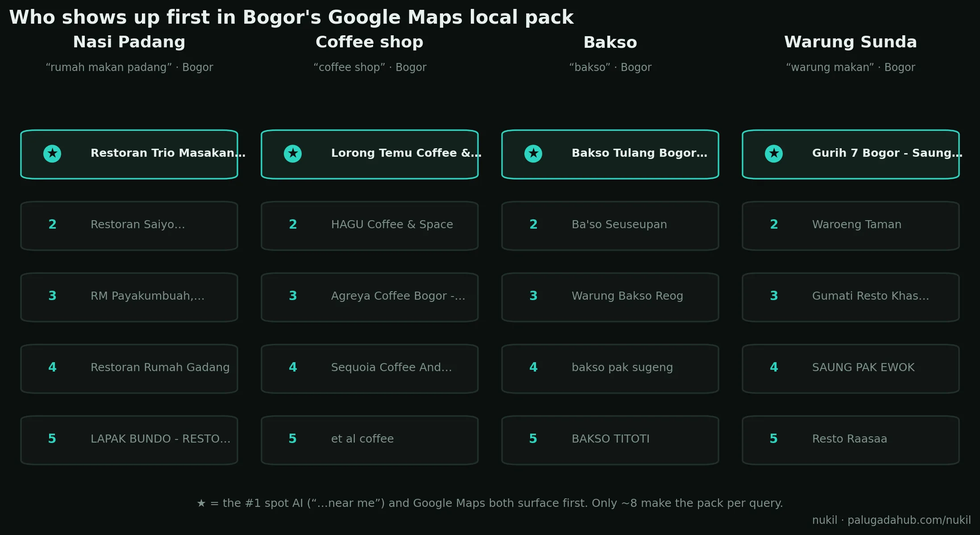Click the LAPAK BUNDO - RESTO row

tap(129, 440)
